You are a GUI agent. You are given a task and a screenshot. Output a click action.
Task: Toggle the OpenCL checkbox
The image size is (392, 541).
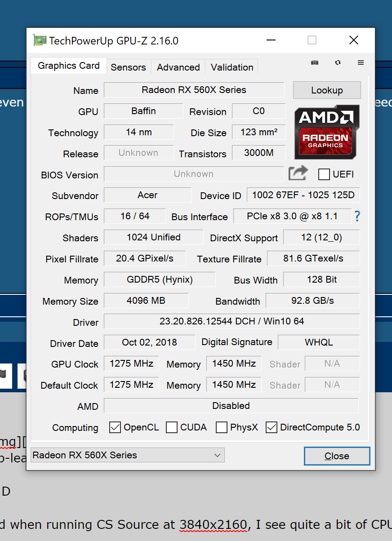pyautogui.click(x=115, y=427)
